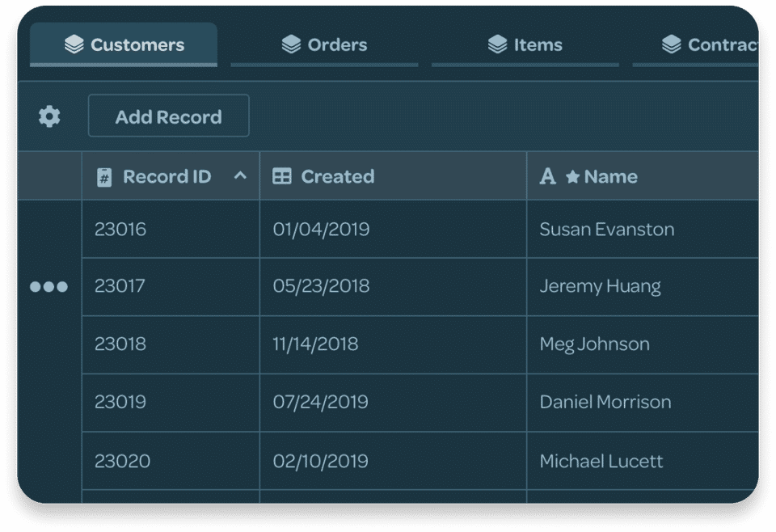Click the Orders tab layers icon
This screenshot has height=532, width=776.
pyautogui.click(x=291, y=45)
